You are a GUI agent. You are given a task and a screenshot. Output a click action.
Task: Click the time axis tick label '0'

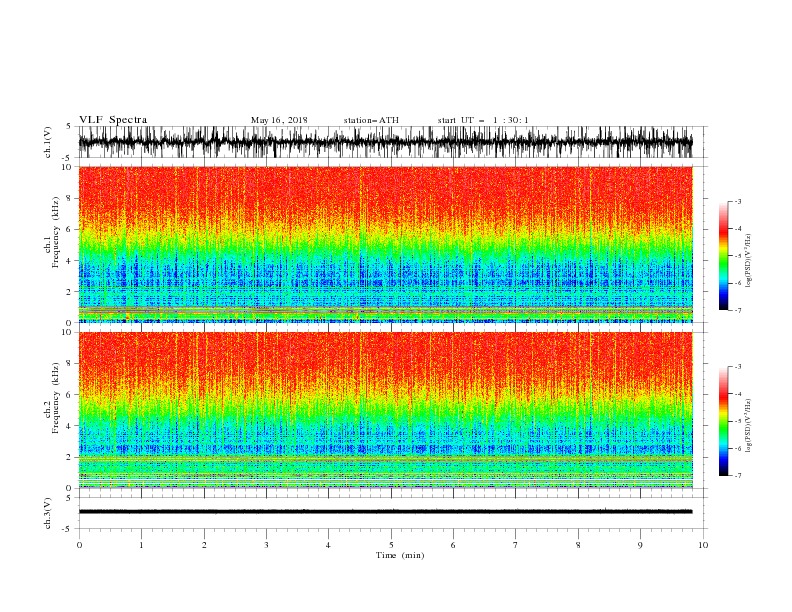[79, 545]
